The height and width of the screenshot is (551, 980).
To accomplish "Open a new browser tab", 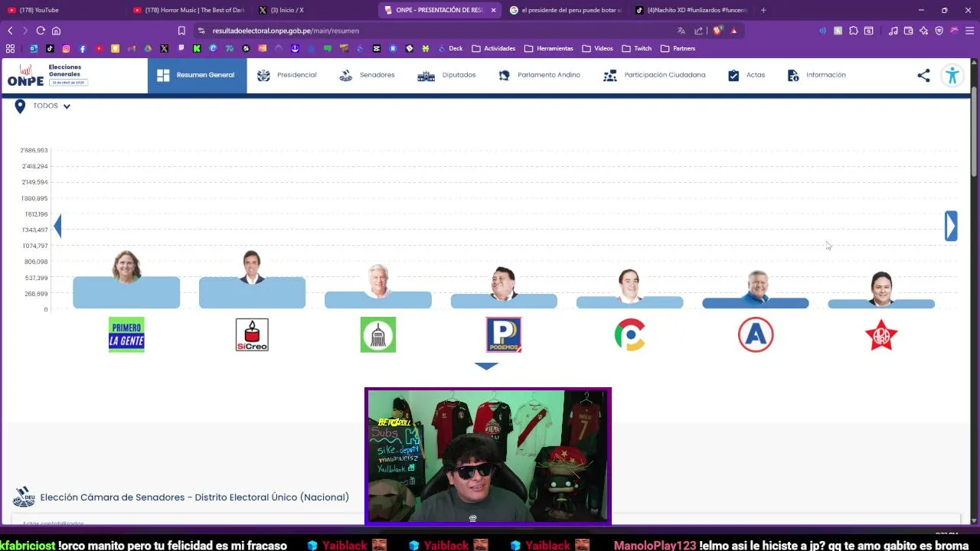I will 763,10.
